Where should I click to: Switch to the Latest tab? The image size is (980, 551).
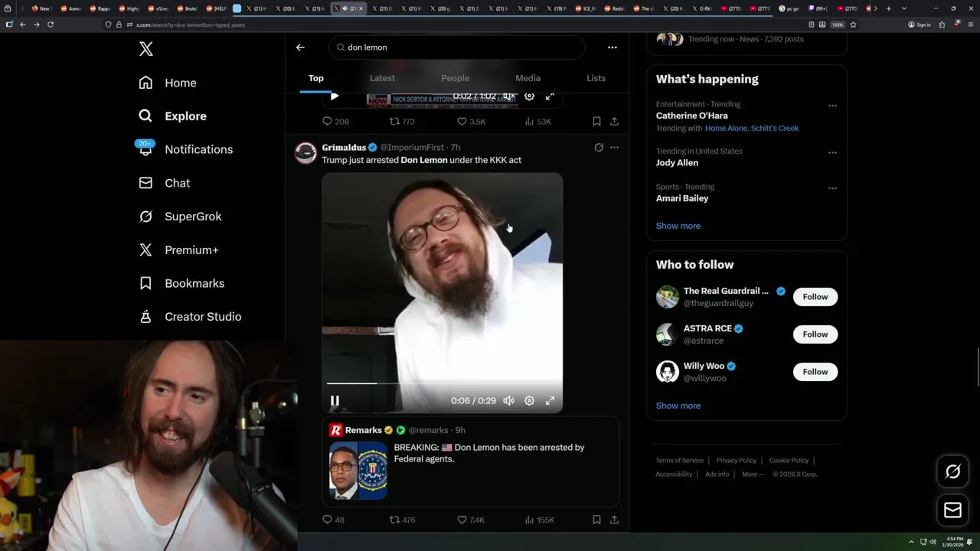(382, 78)
